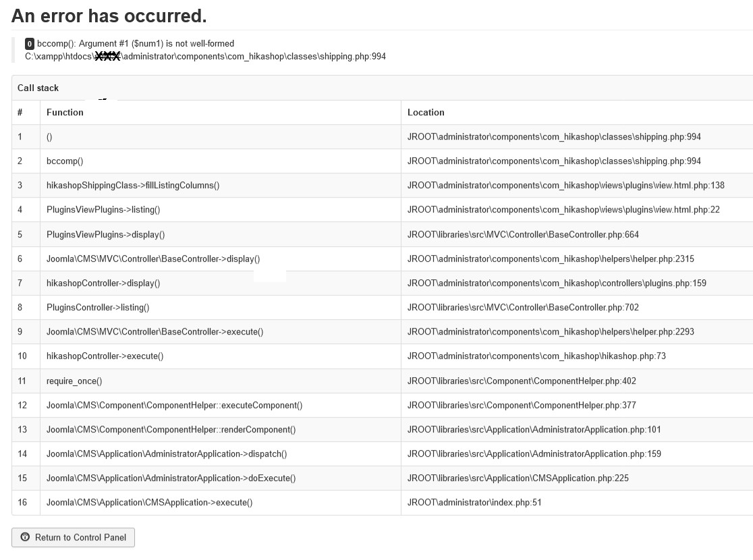Select the Call stack header
Viewport: 753px width, 560px height.
coord(38,88)
